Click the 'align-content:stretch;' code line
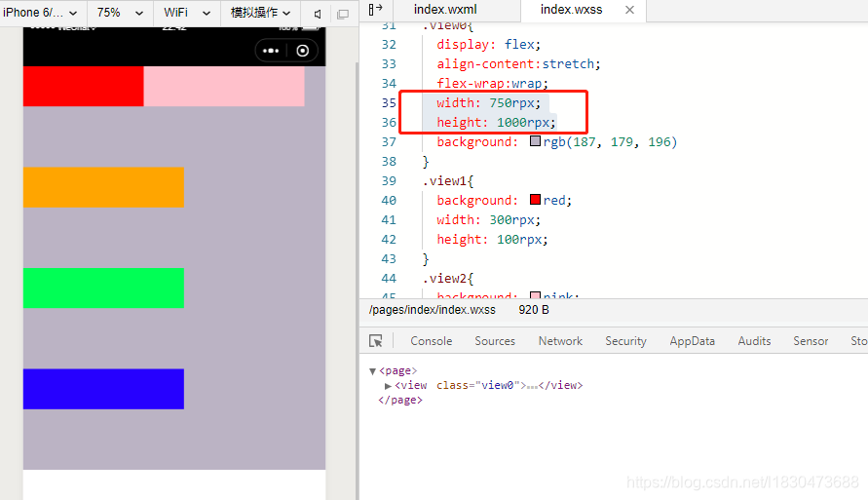Viewport: 868px width, 500px height. [x=518, y=64]
